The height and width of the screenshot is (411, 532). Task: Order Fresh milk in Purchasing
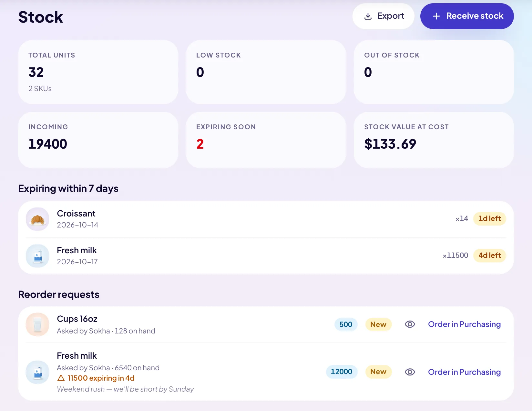pyautogui.click(x=464, y=372)
